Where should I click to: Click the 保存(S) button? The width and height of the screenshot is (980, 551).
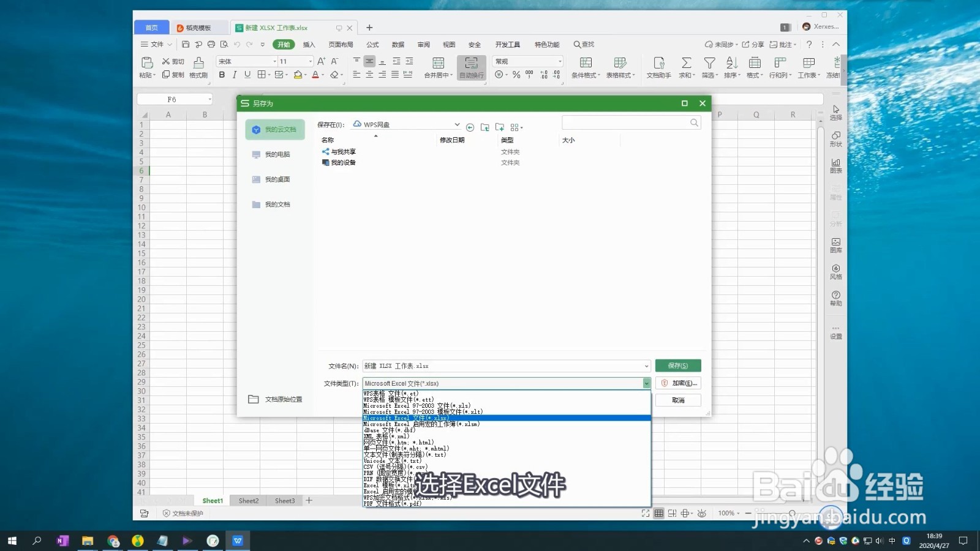pyautogui.click(x=678, y=365)
